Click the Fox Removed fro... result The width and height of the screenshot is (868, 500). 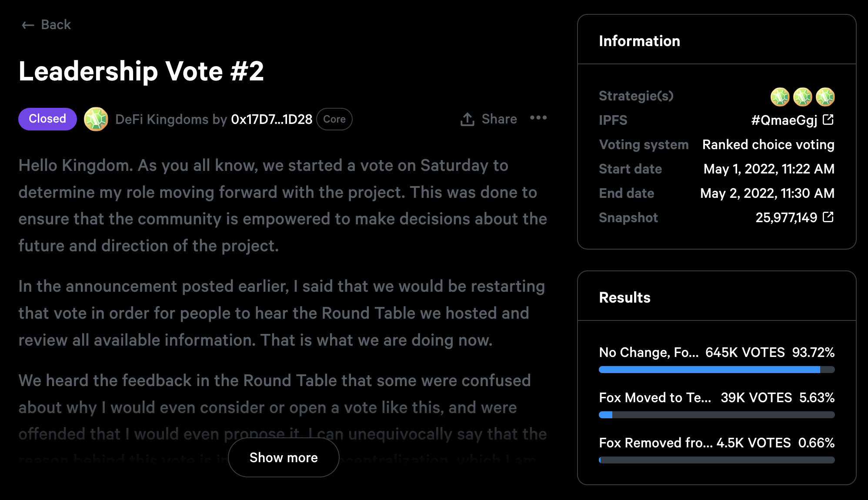(656, 443)
